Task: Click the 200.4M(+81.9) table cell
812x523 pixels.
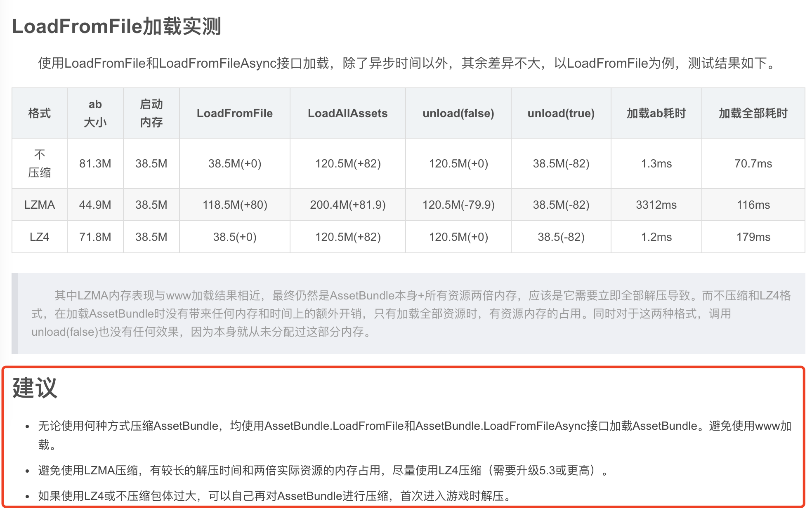Action: pyautogui.click(x=347, y=205)
